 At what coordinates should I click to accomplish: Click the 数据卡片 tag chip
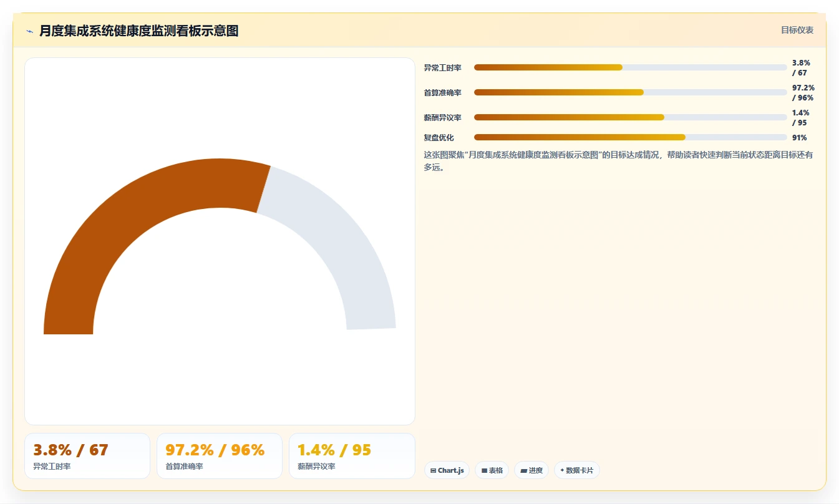[x=577, y=470]
